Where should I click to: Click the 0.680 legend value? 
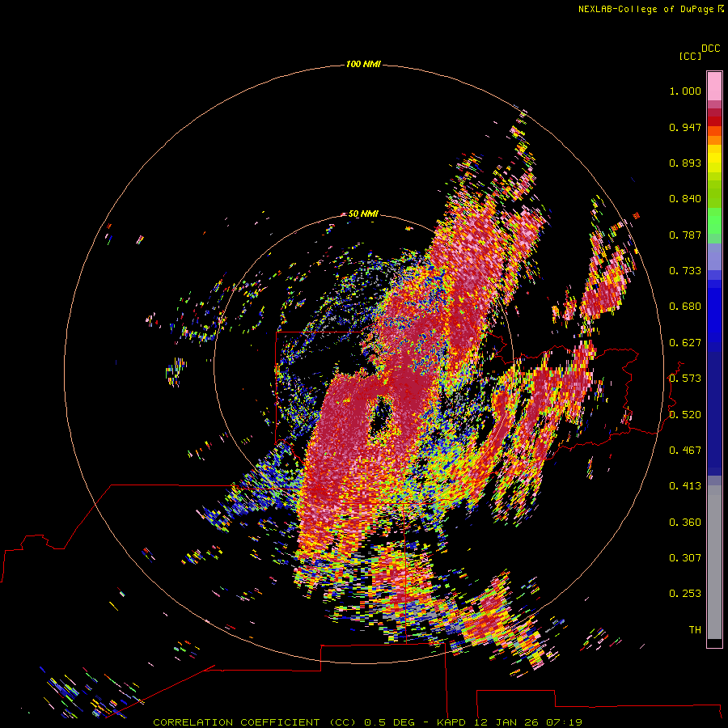tap(685, 307)
